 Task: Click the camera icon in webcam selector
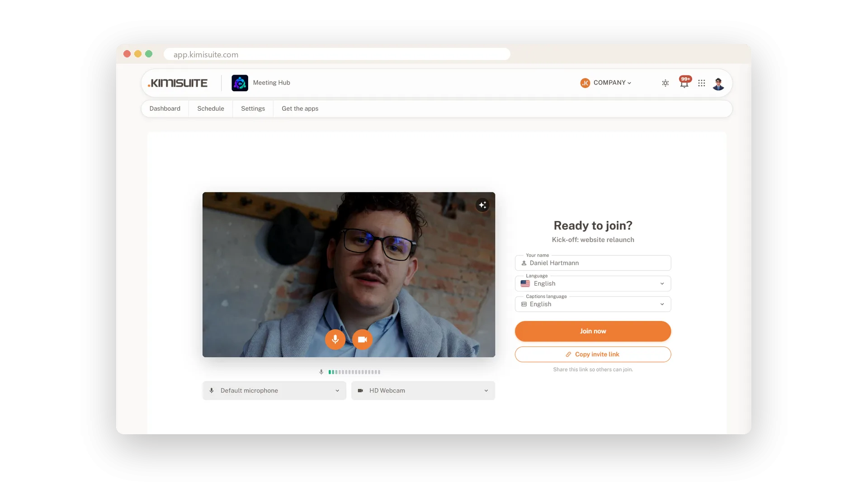point(360,390)
